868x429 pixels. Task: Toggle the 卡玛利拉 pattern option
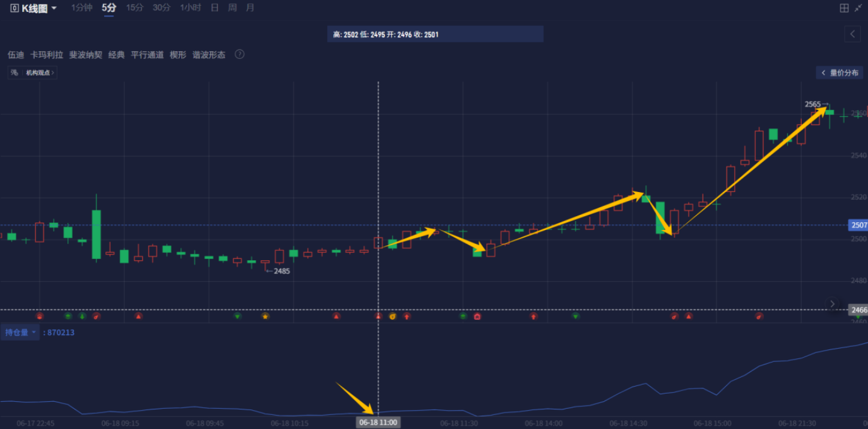47,55
